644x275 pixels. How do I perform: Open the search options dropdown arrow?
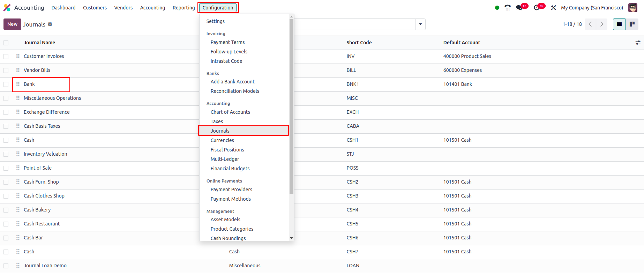click(420, 24)
